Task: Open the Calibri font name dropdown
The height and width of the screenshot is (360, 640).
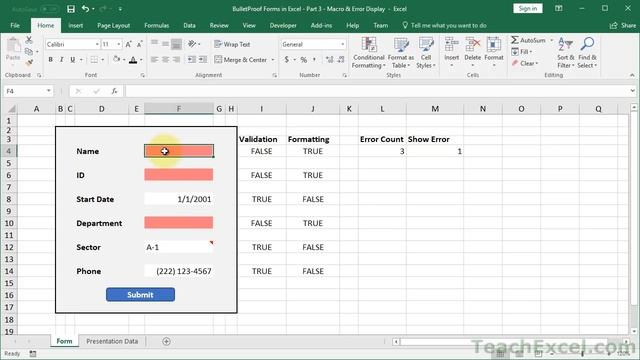Action: point(97,44)
